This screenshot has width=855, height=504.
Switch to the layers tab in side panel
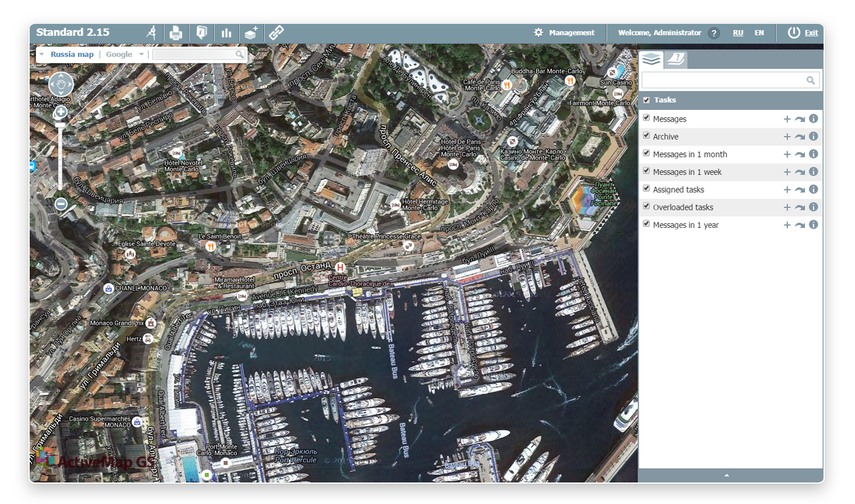tap(651, 59)
